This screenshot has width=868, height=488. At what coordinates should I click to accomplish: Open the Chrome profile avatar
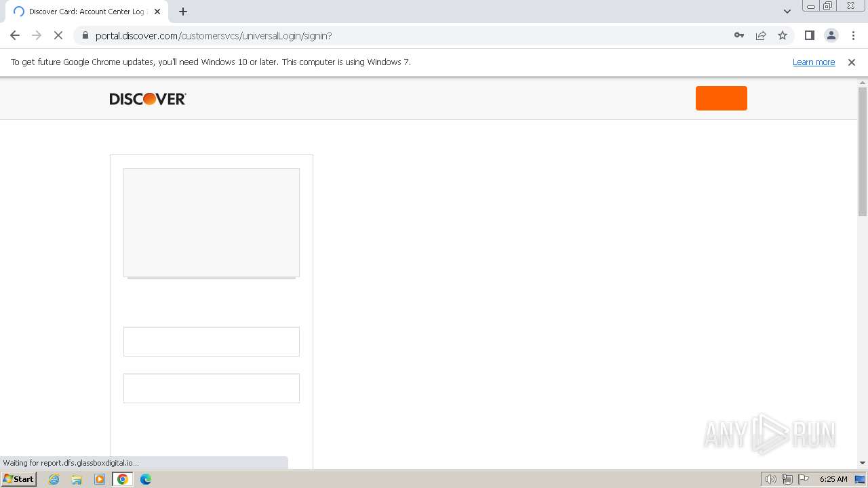click(x=831, y=35)
